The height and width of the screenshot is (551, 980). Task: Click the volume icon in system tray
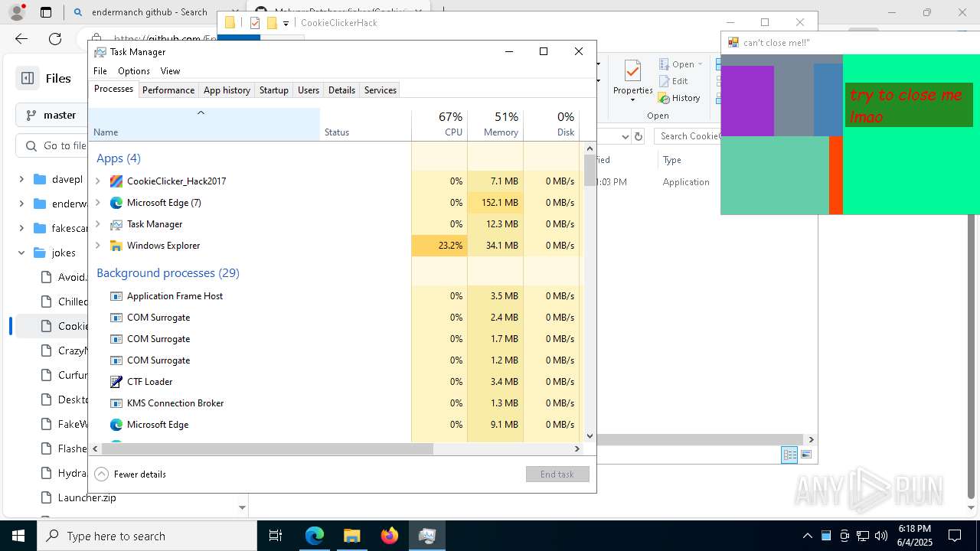pos(880,536)
